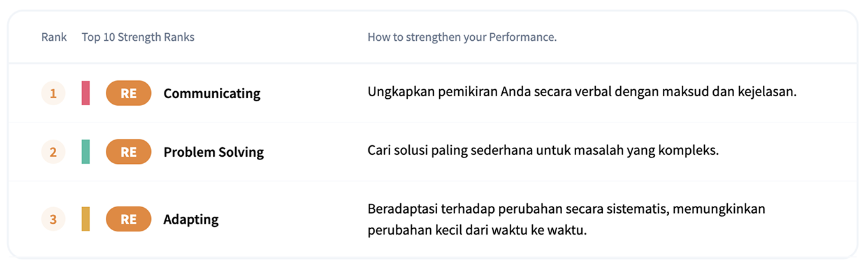Click the How to strengthen your Performance header
Image resolution: width=868 pixels, height=269 pixels.
coord(462,37)
